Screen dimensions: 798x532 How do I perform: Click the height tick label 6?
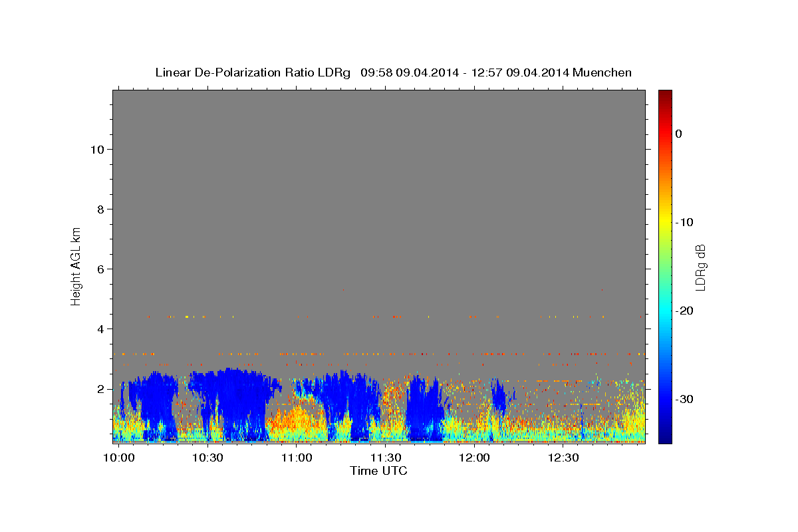[x=101, y=269]
